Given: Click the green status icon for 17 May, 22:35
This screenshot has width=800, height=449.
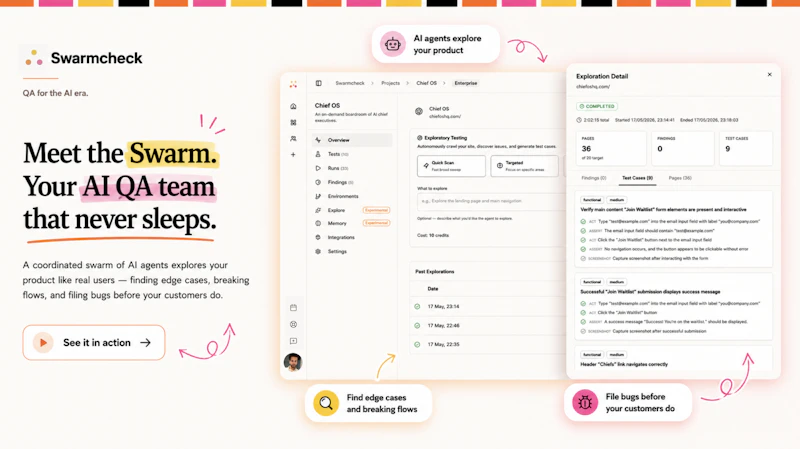Looking at the screenshot, I should pos(417,344).
